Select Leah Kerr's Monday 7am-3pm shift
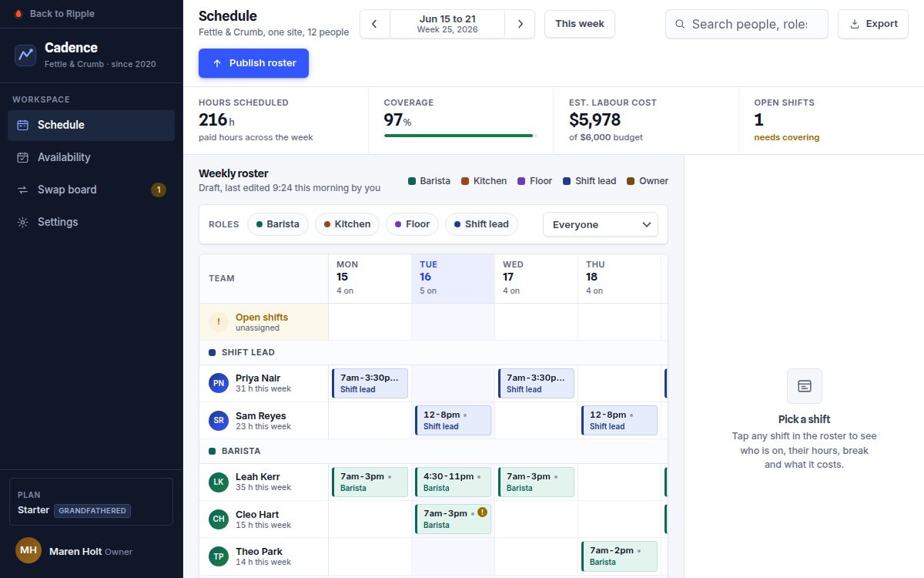 pos(370,482)
